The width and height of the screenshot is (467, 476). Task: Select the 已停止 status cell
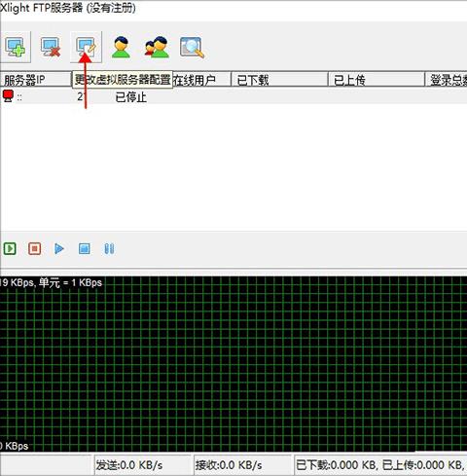131,97
